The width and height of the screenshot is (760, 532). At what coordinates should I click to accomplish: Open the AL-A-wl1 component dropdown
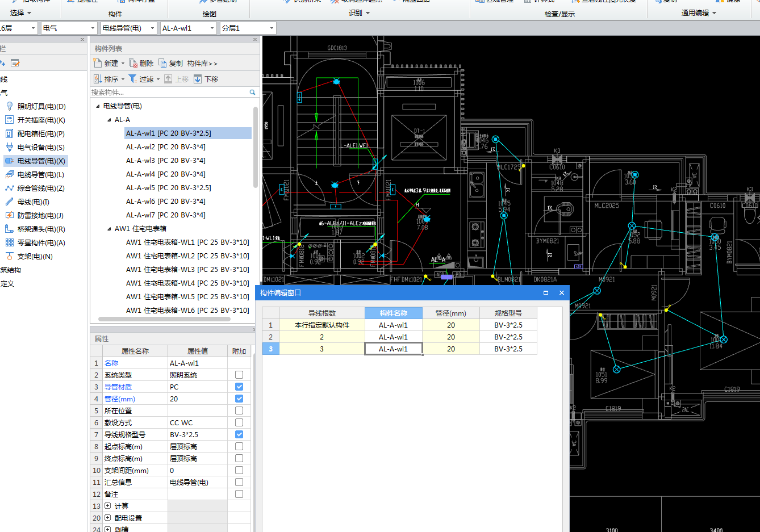pos(212,28)
